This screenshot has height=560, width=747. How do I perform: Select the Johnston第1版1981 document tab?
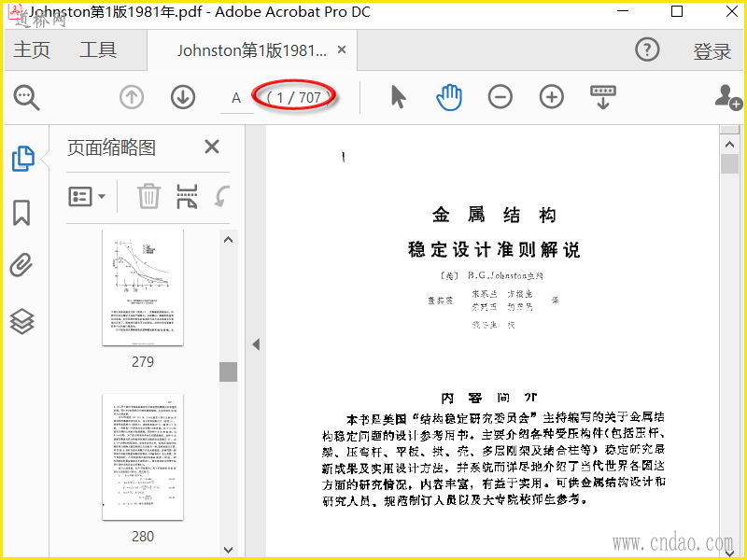[252, 50]
